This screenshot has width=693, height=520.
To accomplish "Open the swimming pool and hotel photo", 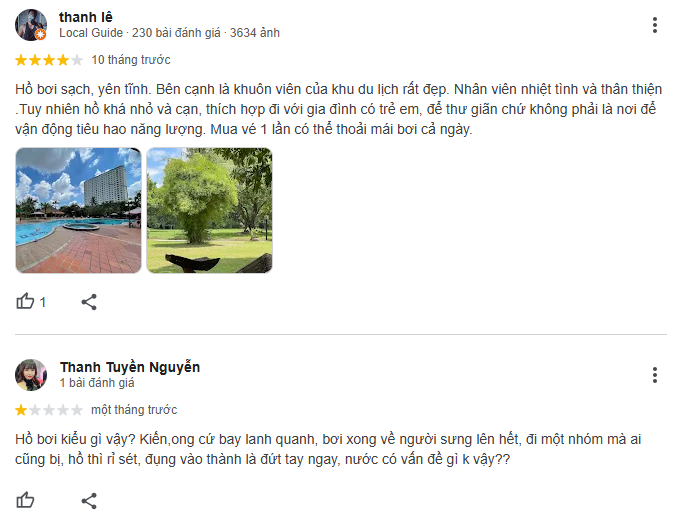I will click(x=79, y=210).
